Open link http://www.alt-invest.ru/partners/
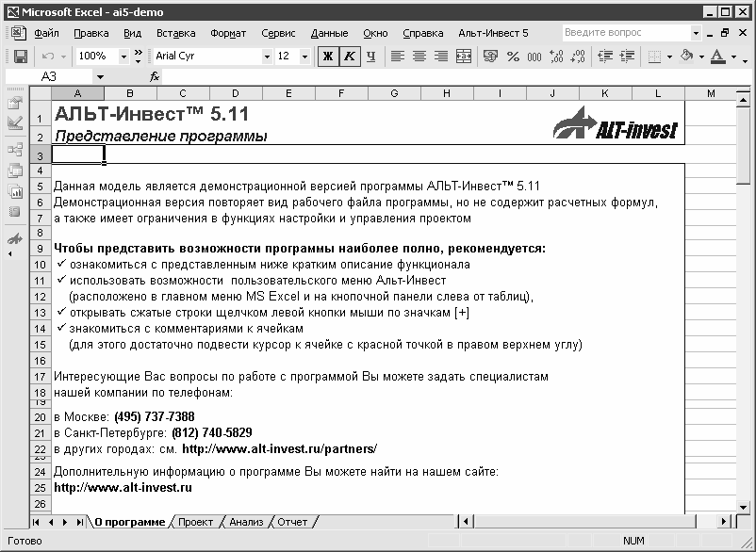Screen dimensions: 756x552 (280, 449)
